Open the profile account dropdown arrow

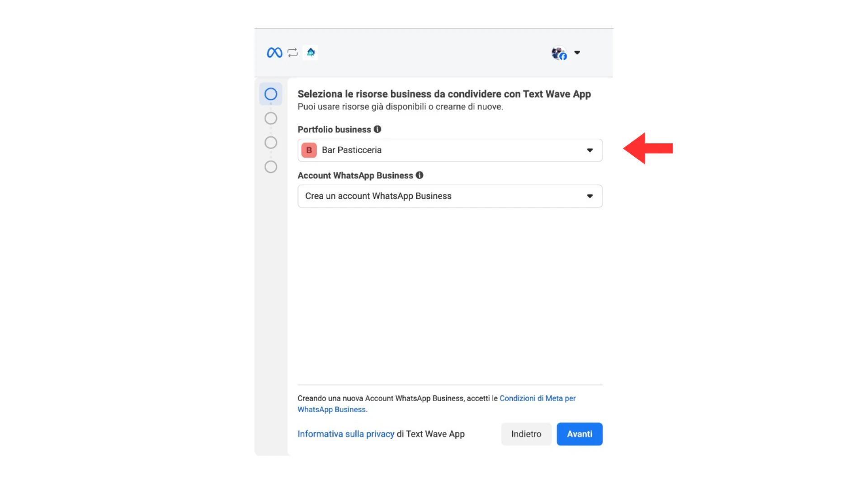coord(577,52)
